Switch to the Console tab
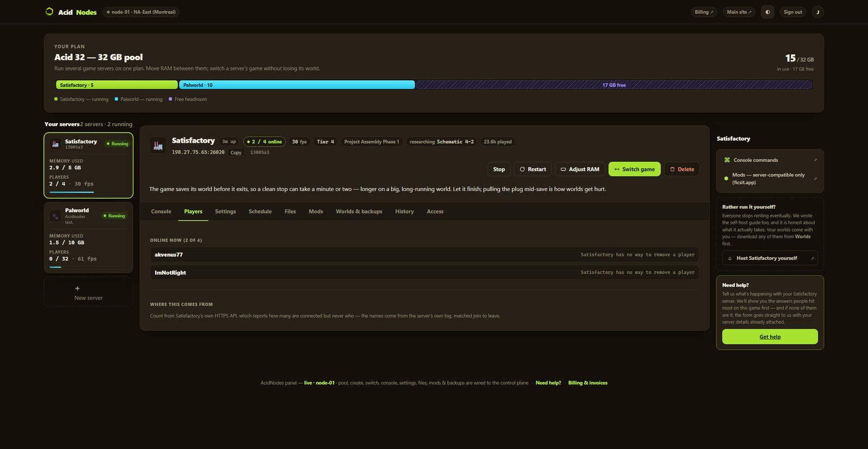Screen dimensions: 868x449 (161, 212)
